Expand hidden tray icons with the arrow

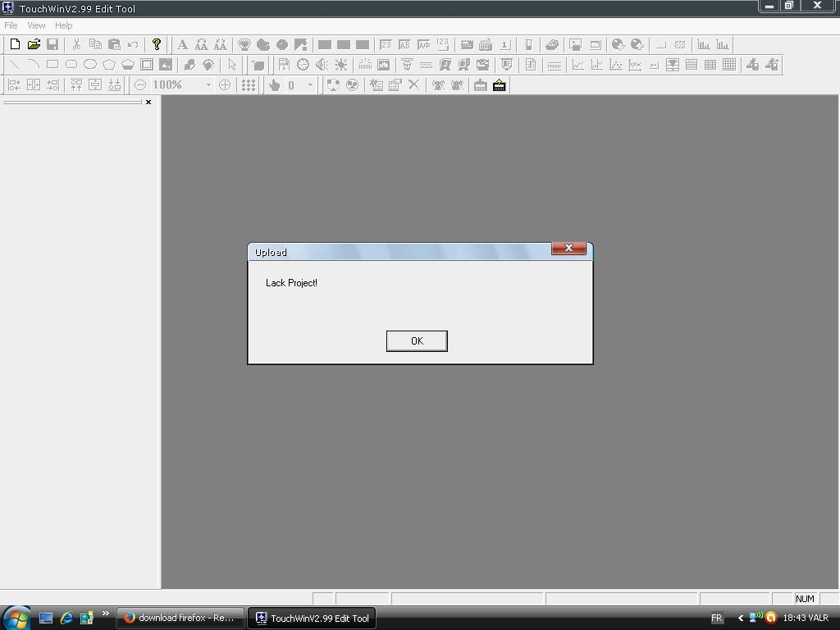tap(741, 618)
